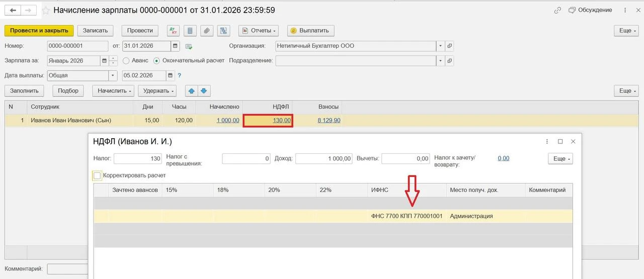Image resolution: width=644 pixels, height=279 pixels.
Task: Click the Сотрудник column header
Action: coord(80,107)
